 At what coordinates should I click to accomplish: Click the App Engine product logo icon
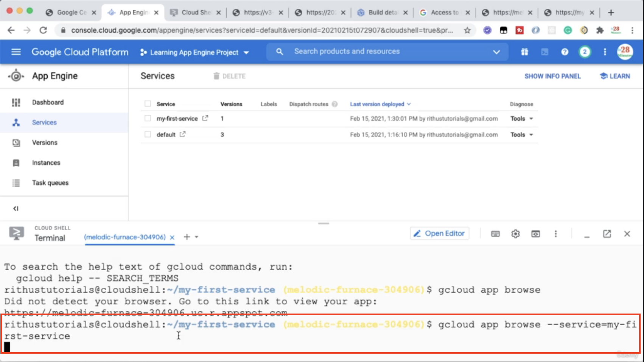click(x=16, y=76)
